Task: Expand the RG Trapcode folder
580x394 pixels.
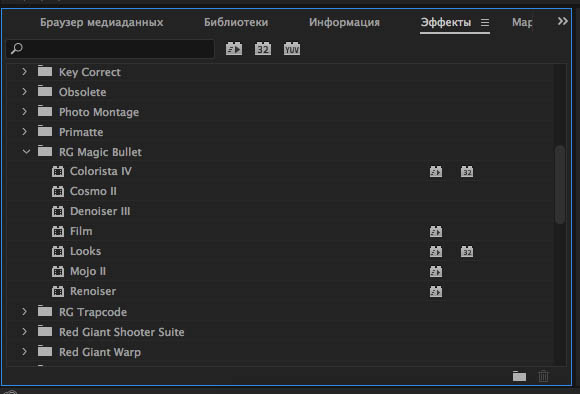Action: (x=24, y=312)
